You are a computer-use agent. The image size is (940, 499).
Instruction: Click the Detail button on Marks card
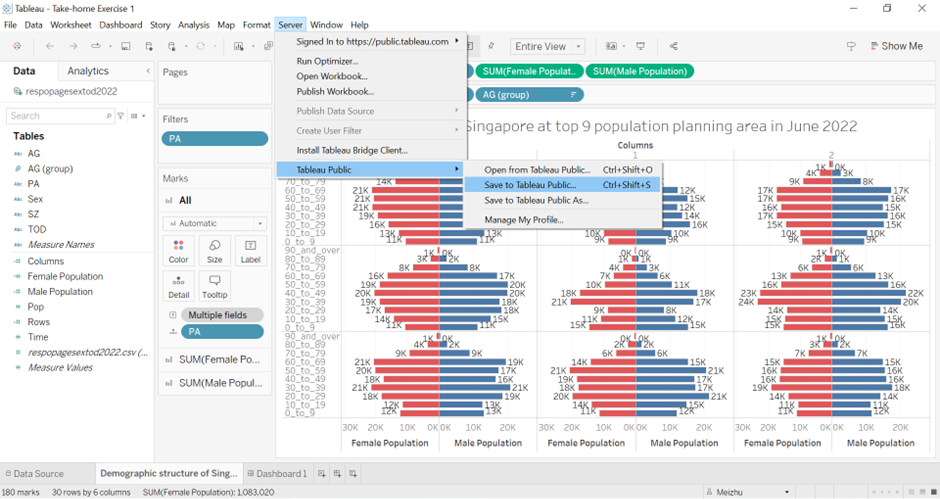178,286
